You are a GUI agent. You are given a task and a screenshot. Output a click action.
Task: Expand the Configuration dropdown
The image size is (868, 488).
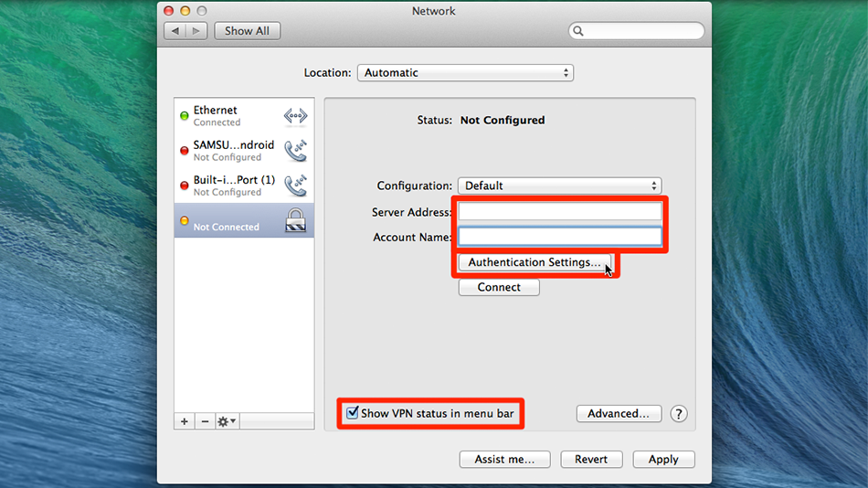tap(559, 186)
